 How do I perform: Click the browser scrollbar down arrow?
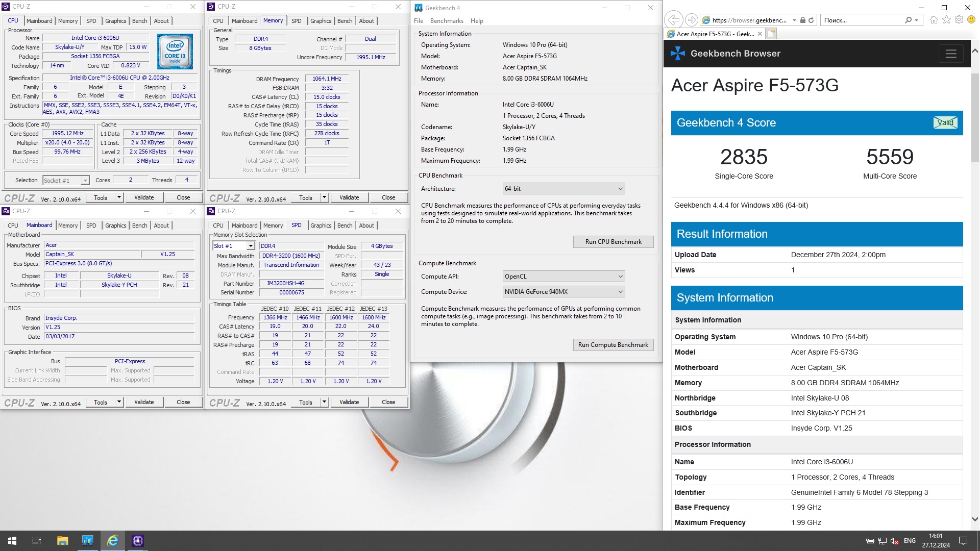[975, 519]
